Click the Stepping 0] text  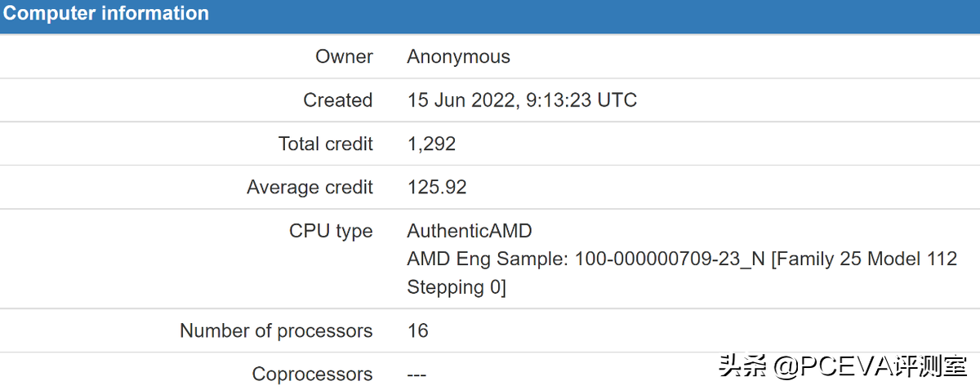tap(457, 288)
